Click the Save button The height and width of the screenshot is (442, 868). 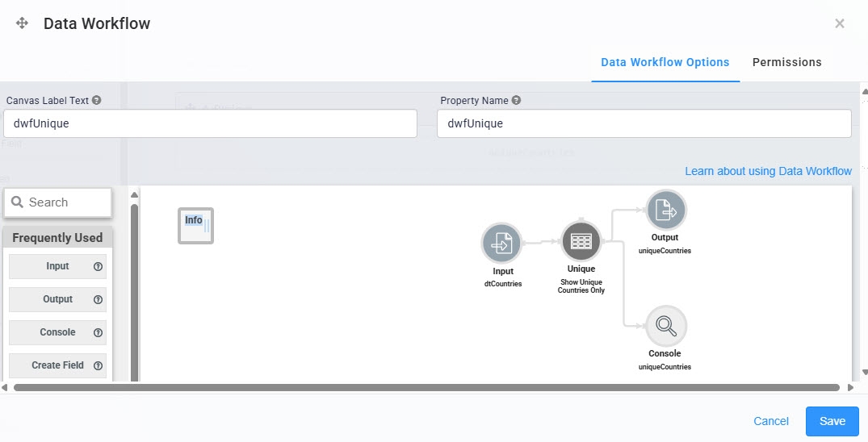pos(832,422)
